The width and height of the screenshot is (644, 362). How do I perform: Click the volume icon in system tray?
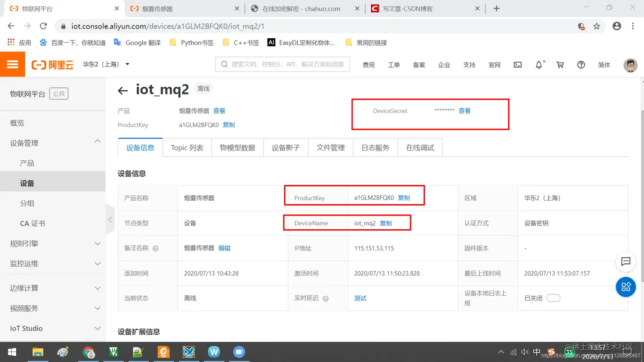(525, 352)
